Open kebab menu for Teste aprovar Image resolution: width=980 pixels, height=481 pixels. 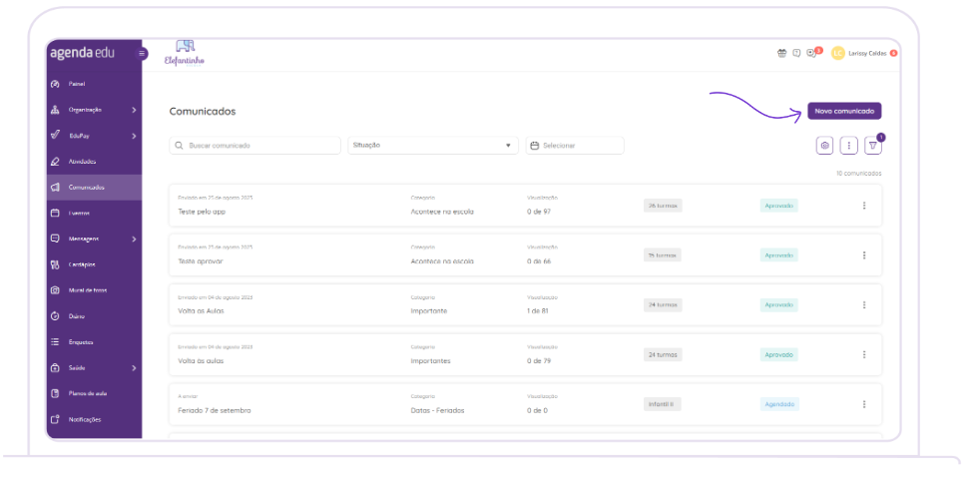pyautogui.click(x=864, y=254)
